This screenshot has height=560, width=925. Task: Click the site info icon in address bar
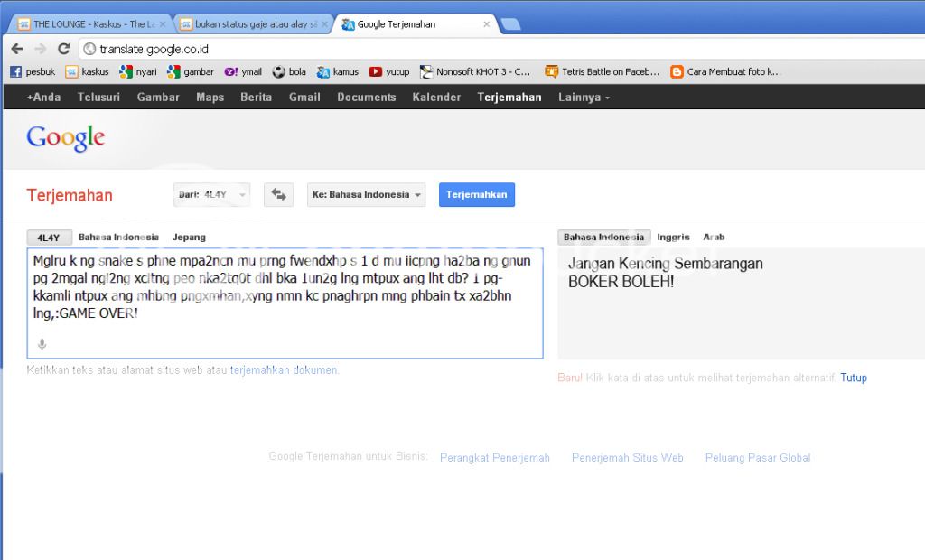[89, 49]
